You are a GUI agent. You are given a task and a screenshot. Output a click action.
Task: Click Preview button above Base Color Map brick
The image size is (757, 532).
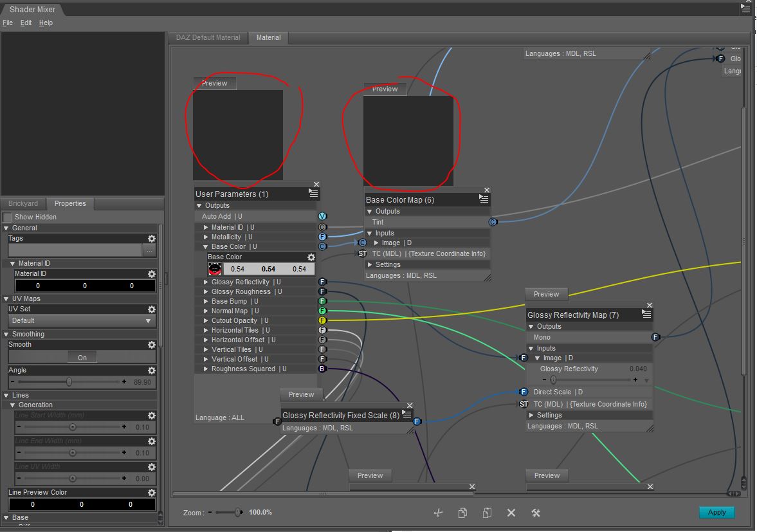[x=385, y=89]
